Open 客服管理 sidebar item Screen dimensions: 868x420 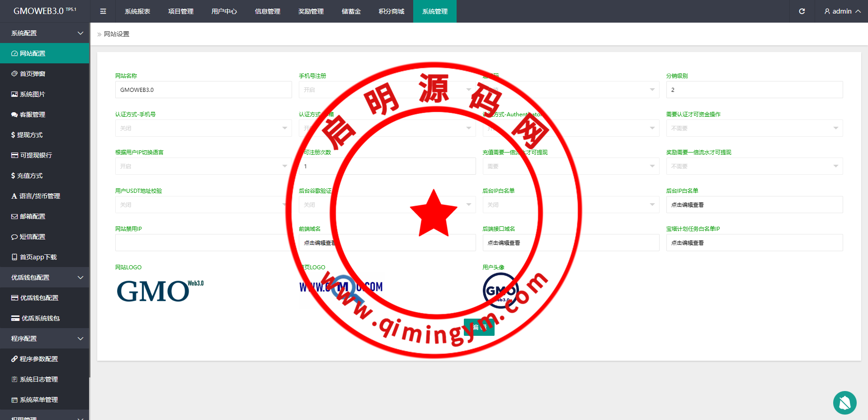pos(33,115)
